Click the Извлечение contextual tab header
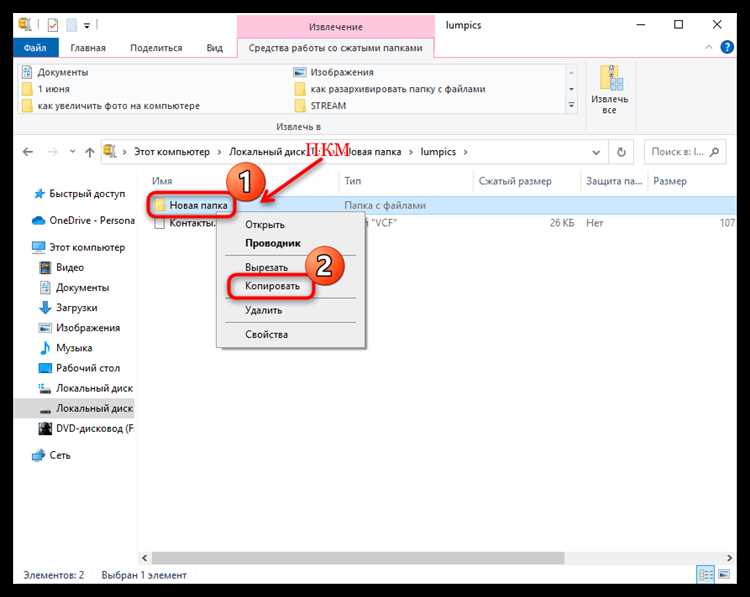Viewport: 750px width, 597px height. pos(335,27)
